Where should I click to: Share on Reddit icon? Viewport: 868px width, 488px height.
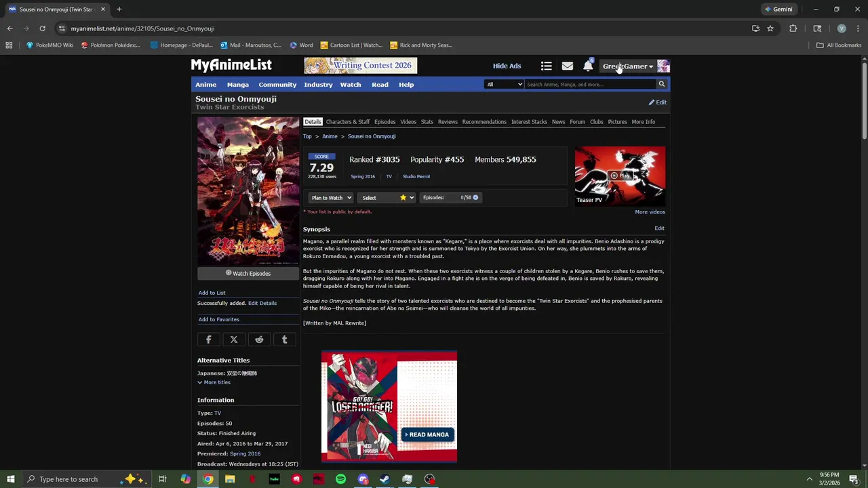259,340
